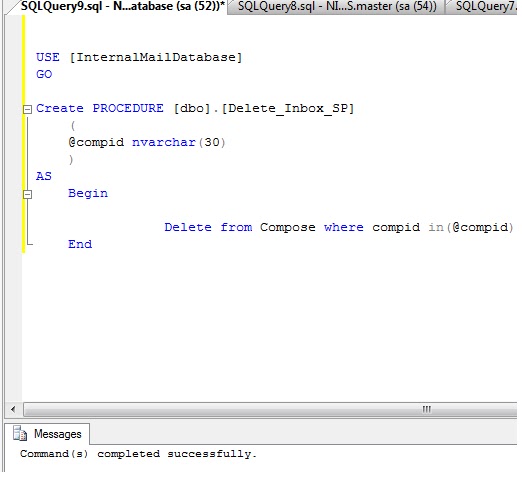Click the Create keyword
This screenshot has height=478, width=522.
click(x=60, y=108)
